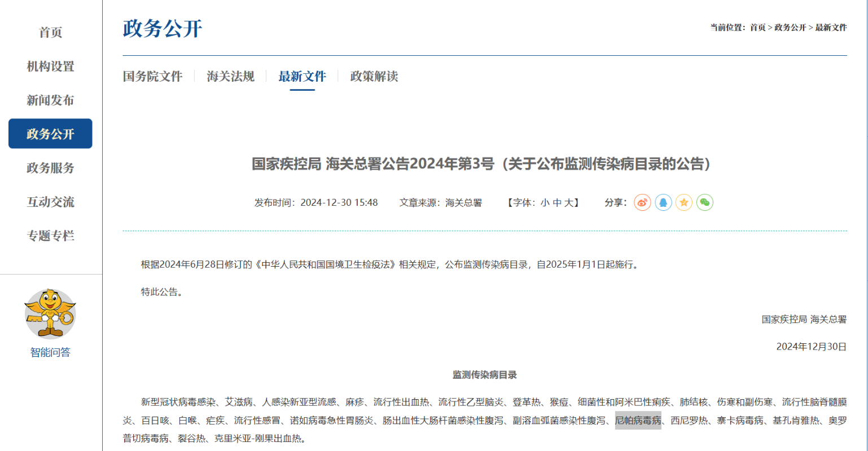
Task: Go to 首页 in the sidebar
Action: (x=50, y=33)
